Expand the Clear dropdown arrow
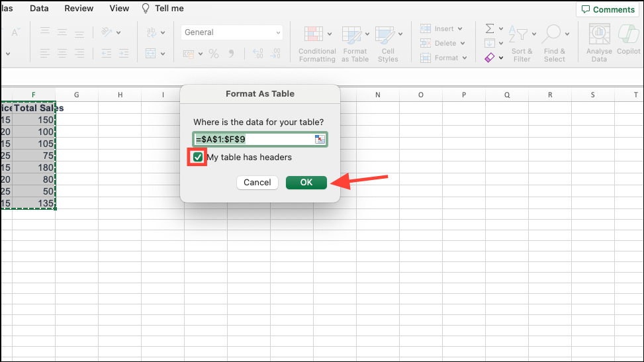 500,58
